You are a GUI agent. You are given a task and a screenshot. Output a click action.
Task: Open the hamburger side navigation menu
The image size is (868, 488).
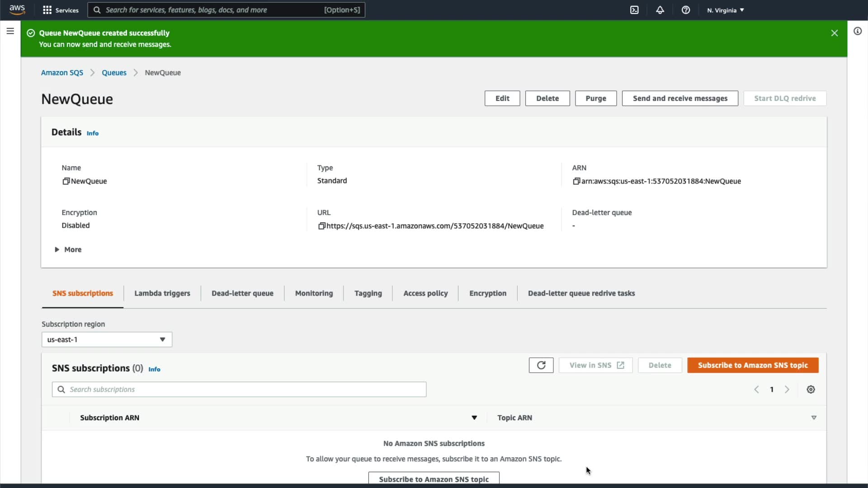[10, 31]
